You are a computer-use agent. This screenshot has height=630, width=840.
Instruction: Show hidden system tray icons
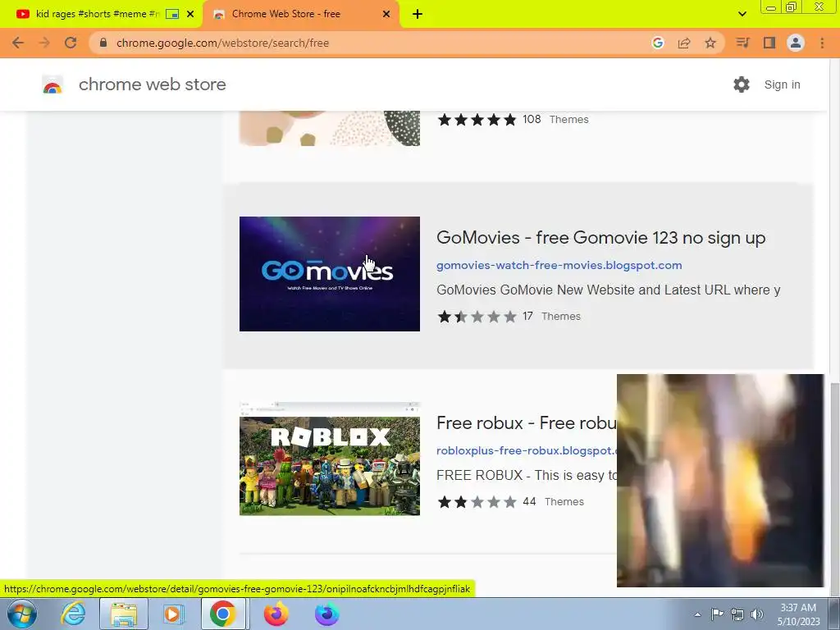click(697, 614)
